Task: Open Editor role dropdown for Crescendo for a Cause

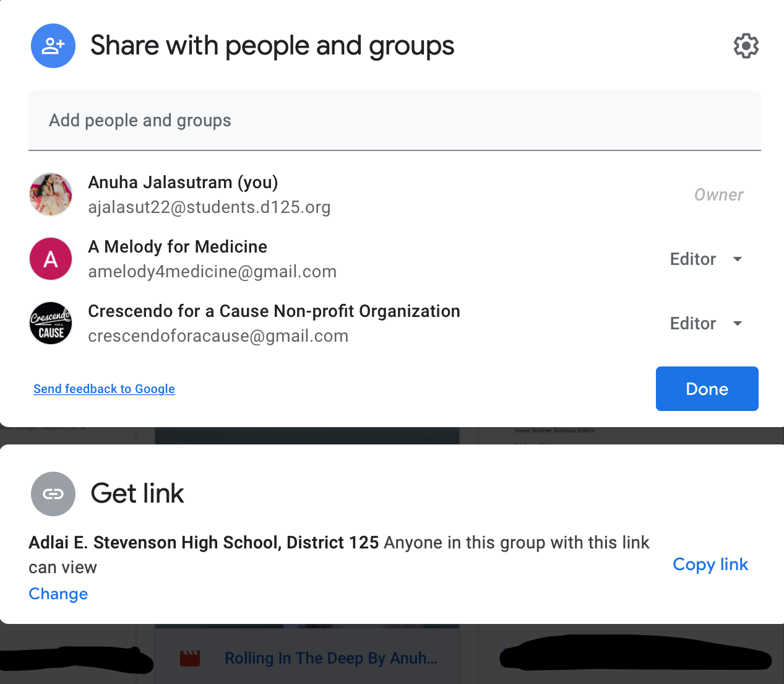Action: pos(706,323)
